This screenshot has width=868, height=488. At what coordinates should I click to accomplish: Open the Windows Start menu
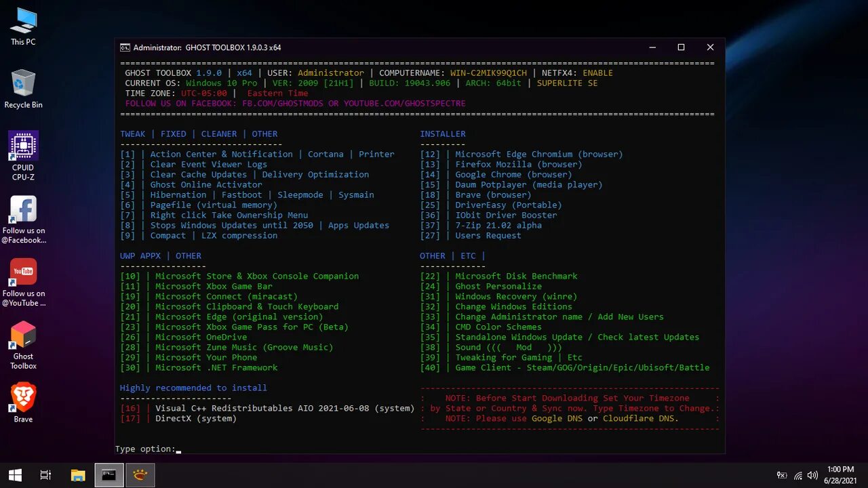[x=15, y=475]
